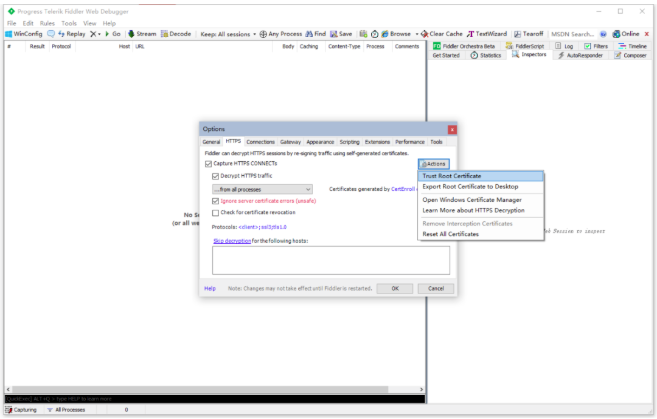657x419 pixels.
Task: Open the General tab in Options
Action: [211, 142]
